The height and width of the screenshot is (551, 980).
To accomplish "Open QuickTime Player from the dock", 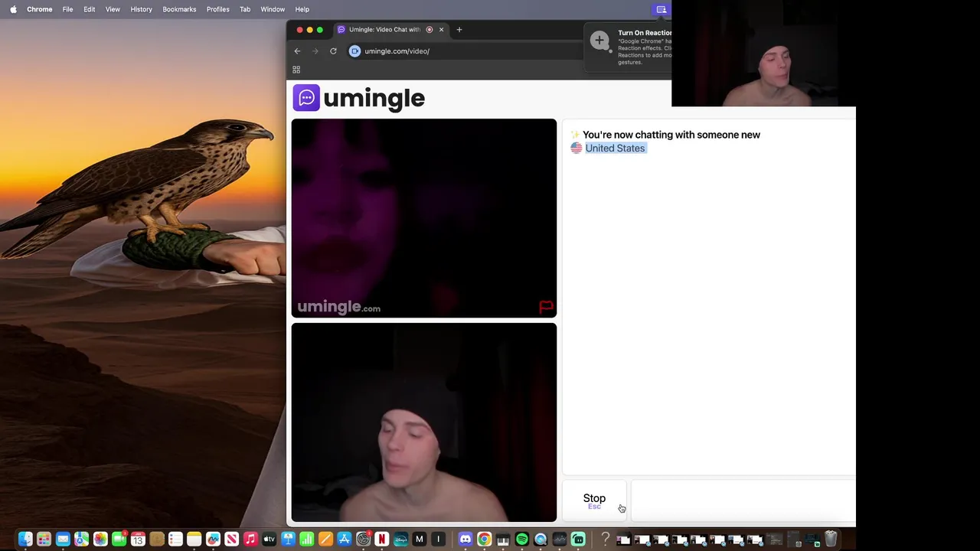I will [x=541, y=540].
